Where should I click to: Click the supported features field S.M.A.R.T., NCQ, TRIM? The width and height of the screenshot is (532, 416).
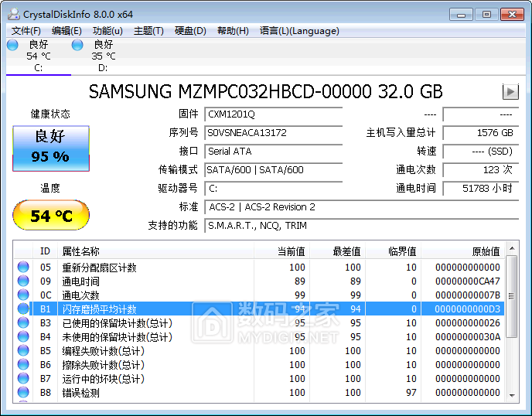[361, 226]
